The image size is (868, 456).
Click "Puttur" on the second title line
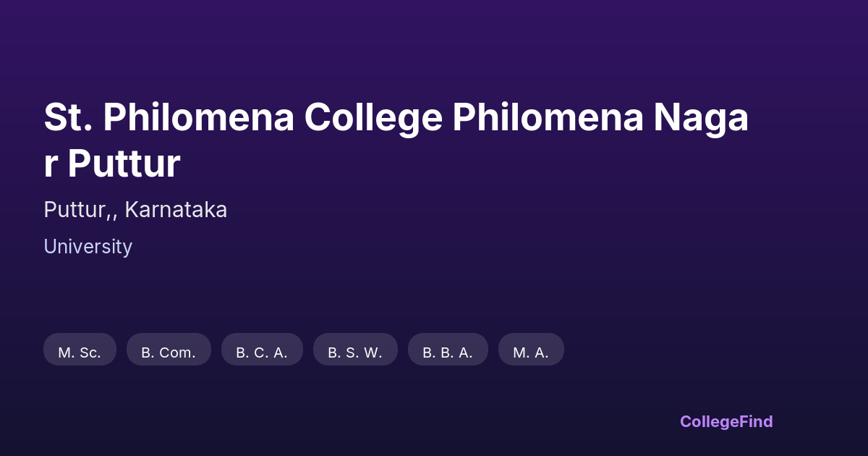(x=124, y=164)
